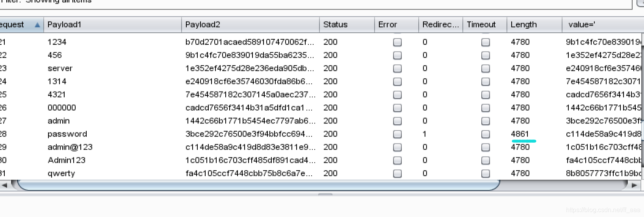This screenshot has height=217, width=644.
Task: Sort by the Payload2 column header
Action: 250,24
